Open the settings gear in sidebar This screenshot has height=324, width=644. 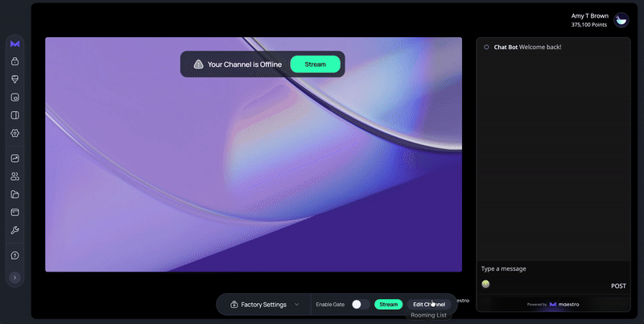point(15,133)
